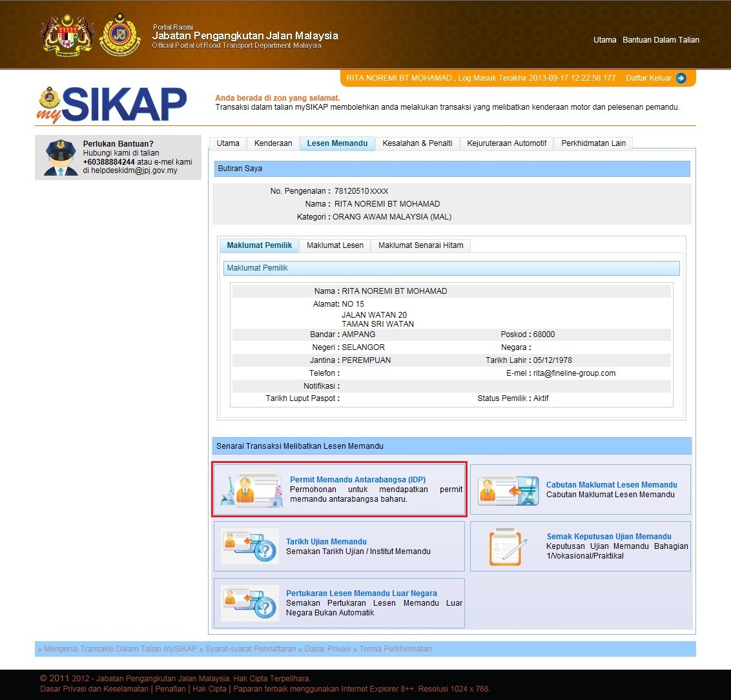Select the Perkhidmatan Lain tab

coord(593,143)
